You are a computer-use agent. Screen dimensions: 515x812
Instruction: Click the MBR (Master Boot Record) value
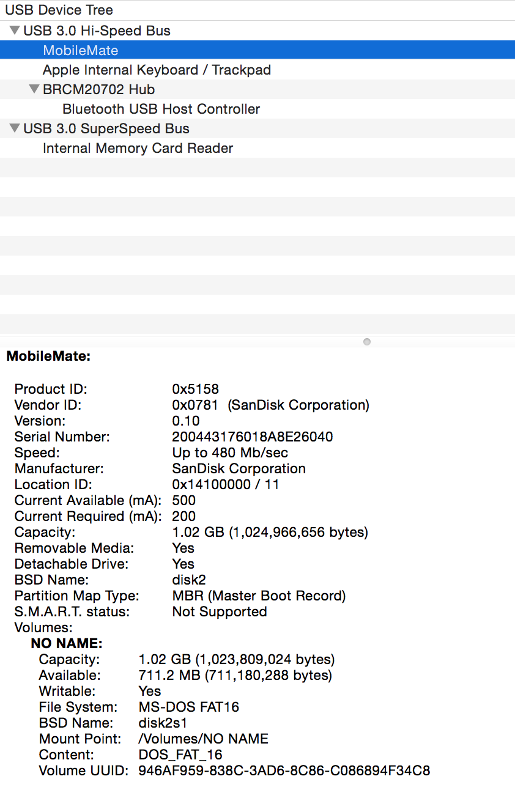[259, 596]
